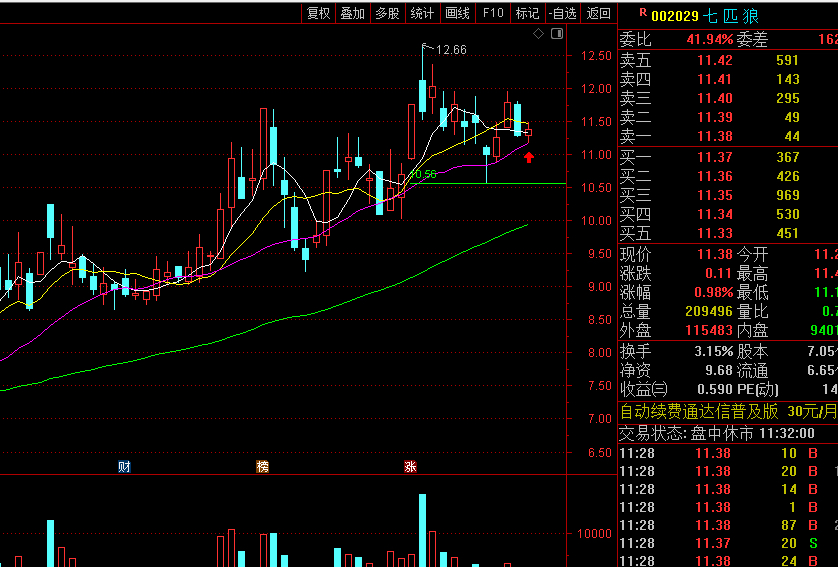This screenshot has width=838, height=567.
Task: Select the 卖五 11.42 ask row
Action: pos(728,60)
